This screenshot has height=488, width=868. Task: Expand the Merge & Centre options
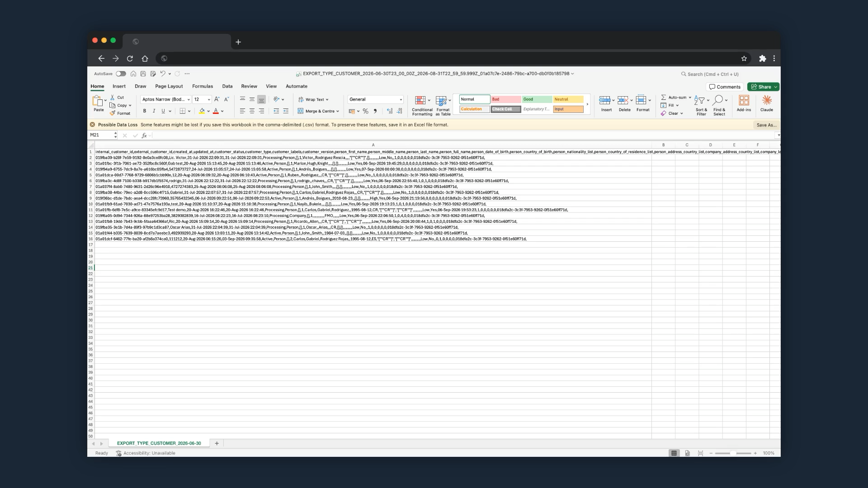coord(338,111)
